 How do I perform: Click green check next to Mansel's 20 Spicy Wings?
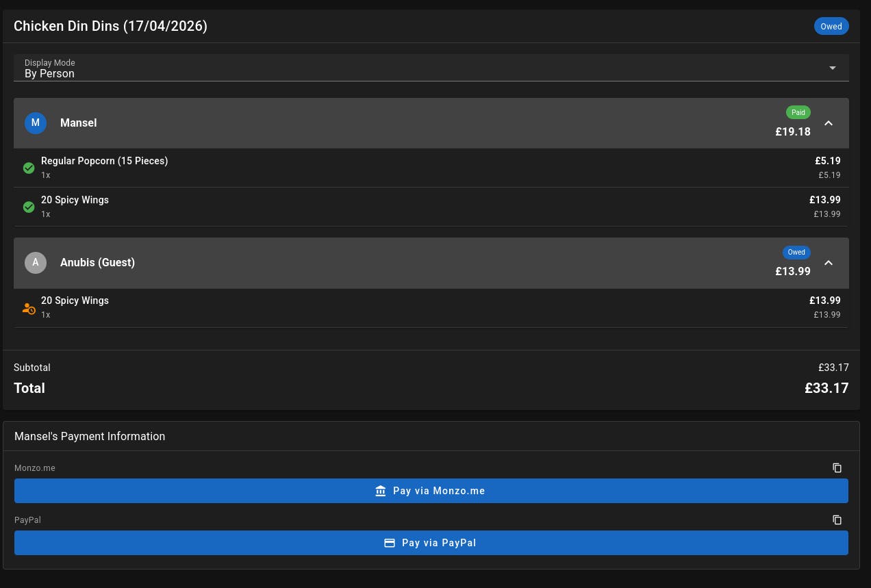(x=29, y=207)
